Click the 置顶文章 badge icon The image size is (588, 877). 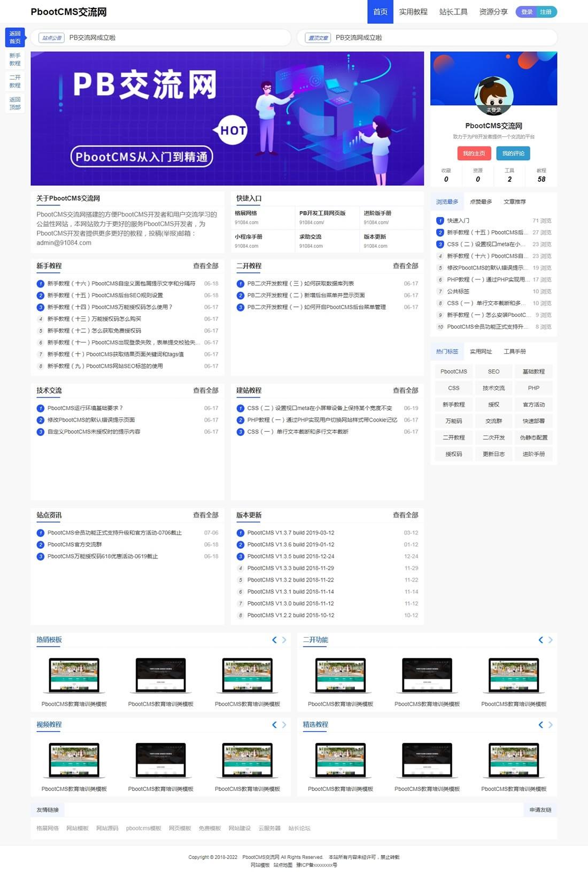click(318, 38)
